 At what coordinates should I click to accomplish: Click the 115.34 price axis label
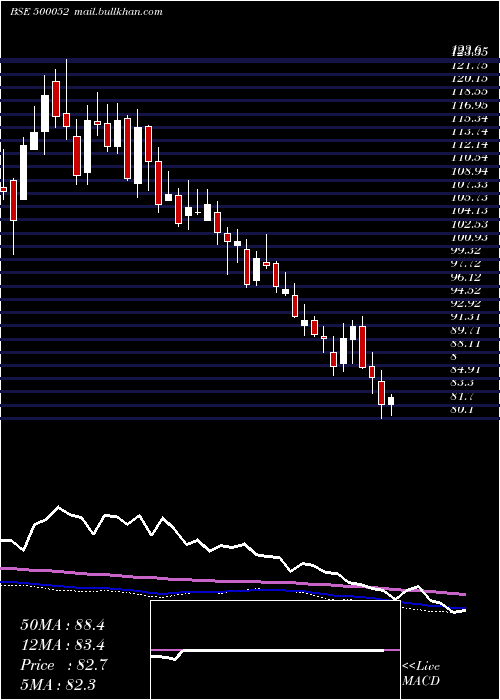coord(468,119)
